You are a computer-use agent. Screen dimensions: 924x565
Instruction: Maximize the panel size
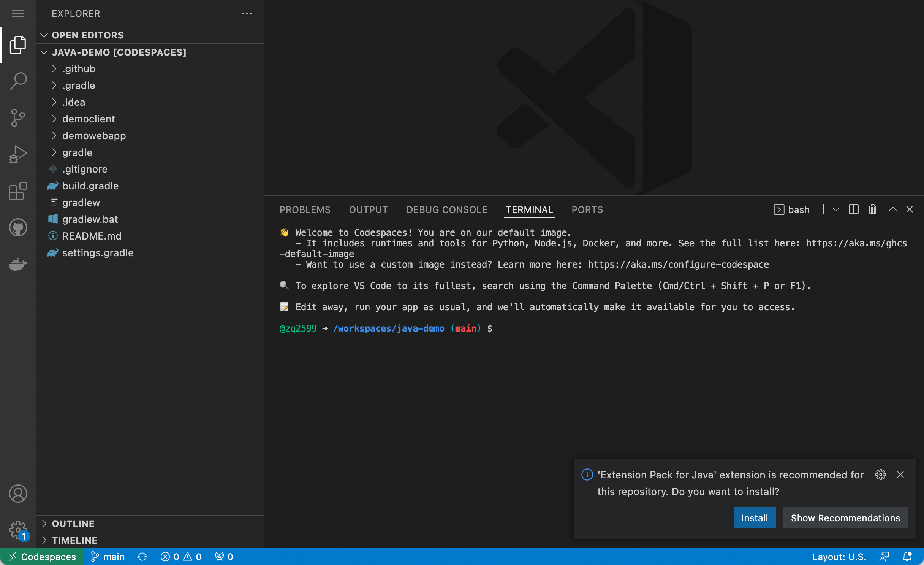tap(893, 209)
